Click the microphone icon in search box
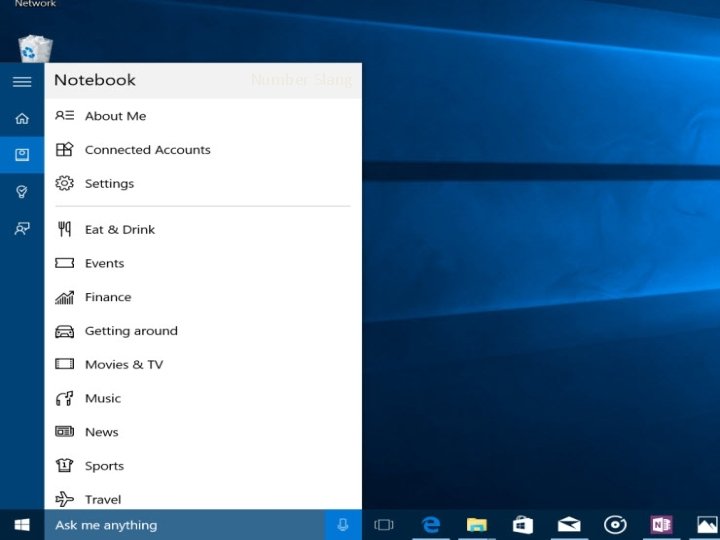720x540 pixels. tap(343, 525)
